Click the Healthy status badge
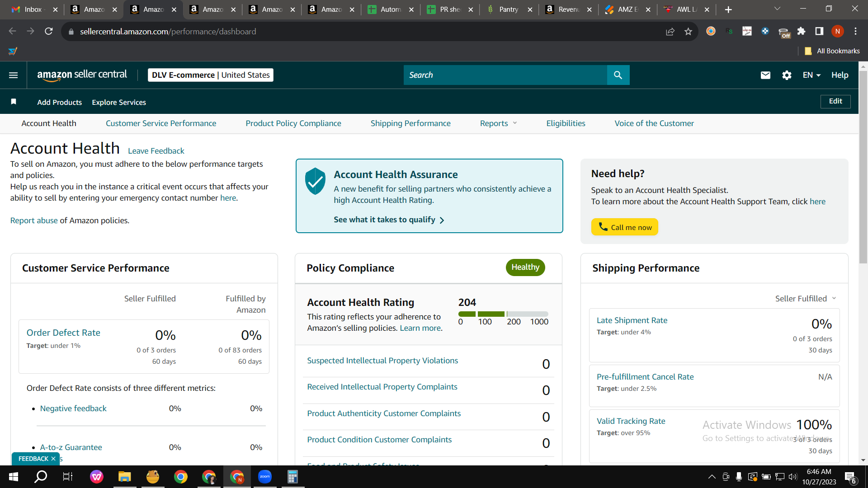The height and width of the screenshot is (488, 868). point(525,267)
